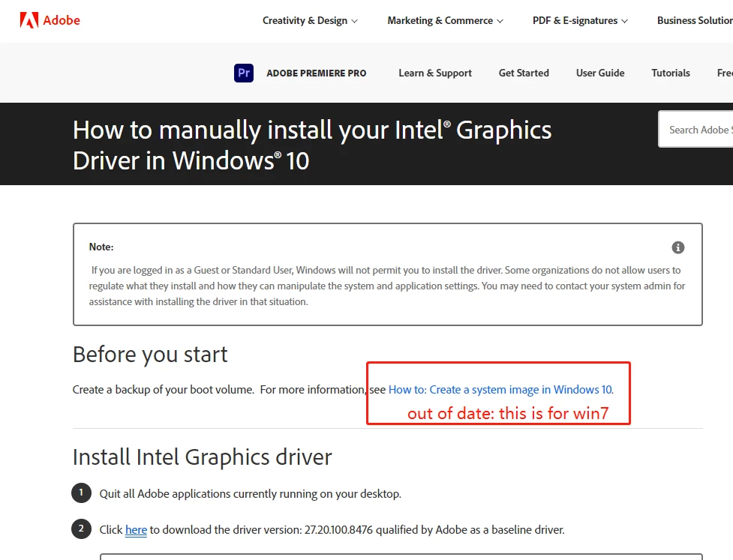733x560 pixels.
Task: Click 'Before you start' heading
Action: point(150,355)
